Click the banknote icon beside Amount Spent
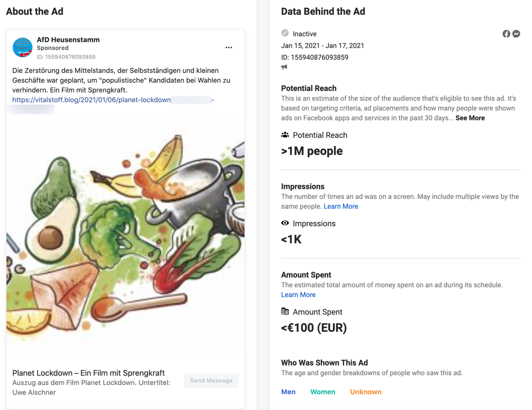This screenshot has height=410, width=532. tap(285, 311)
